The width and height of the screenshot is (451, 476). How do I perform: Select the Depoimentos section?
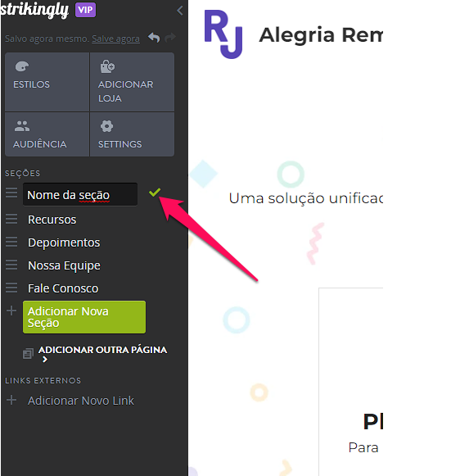64,243
